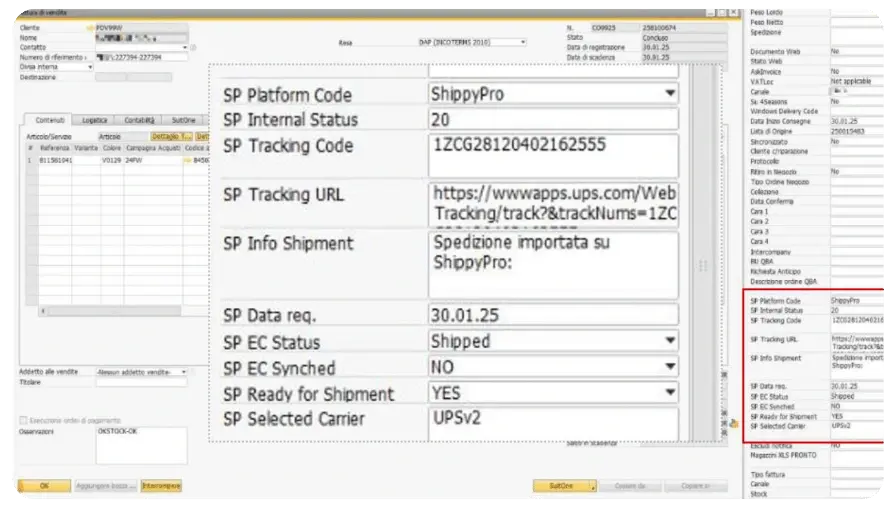Click the SP Tracking URL field
The image size is (894, 510).
pos(553,204)
